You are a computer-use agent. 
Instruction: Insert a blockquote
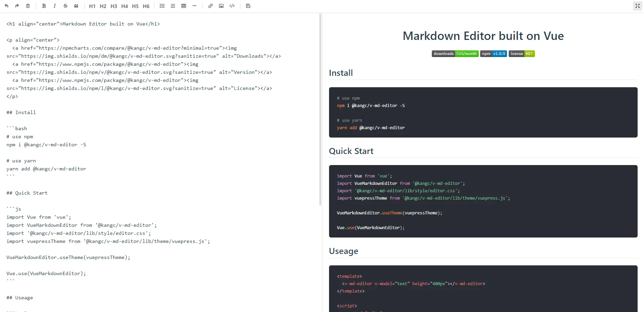(76, 6)
